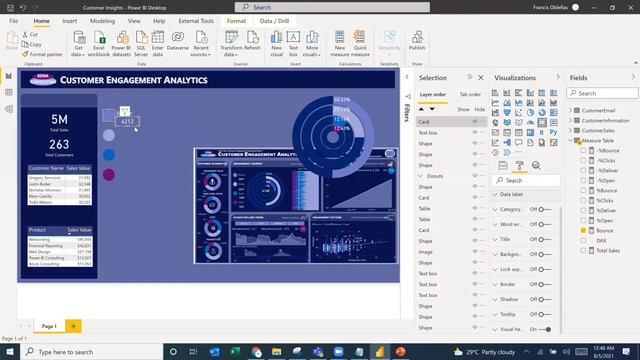This screenshot has height=360, width=640.
Task: Switch to Data view in left sidebar
Action: point(9,93)
